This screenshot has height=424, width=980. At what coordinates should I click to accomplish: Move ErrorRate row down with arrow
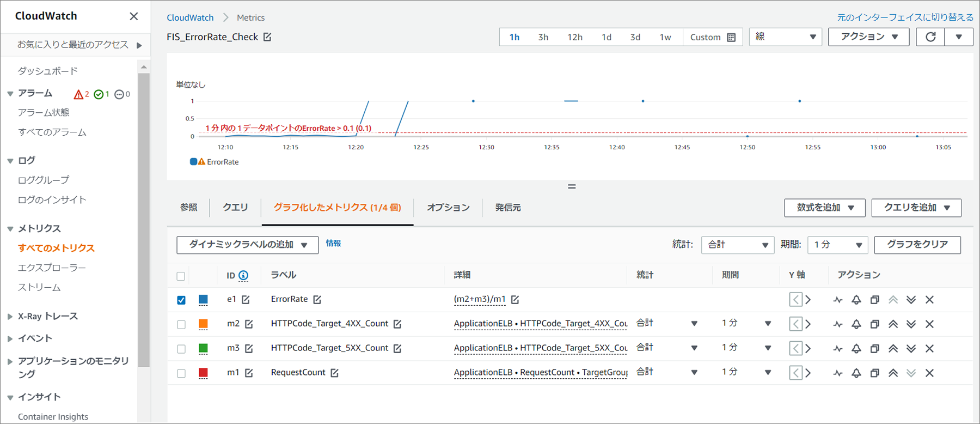point(911,300)
